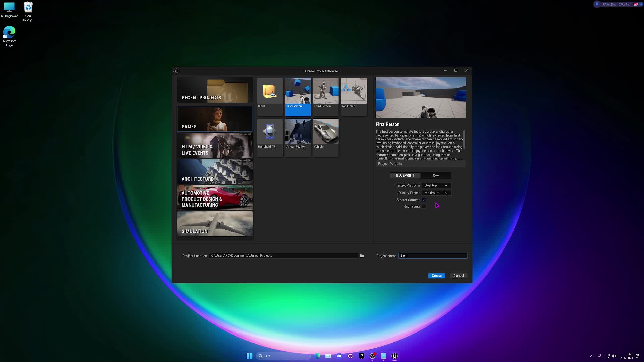Viewport: 644px width, 362px height.
Task: Open the notifications bell icon
Action: 637,356
